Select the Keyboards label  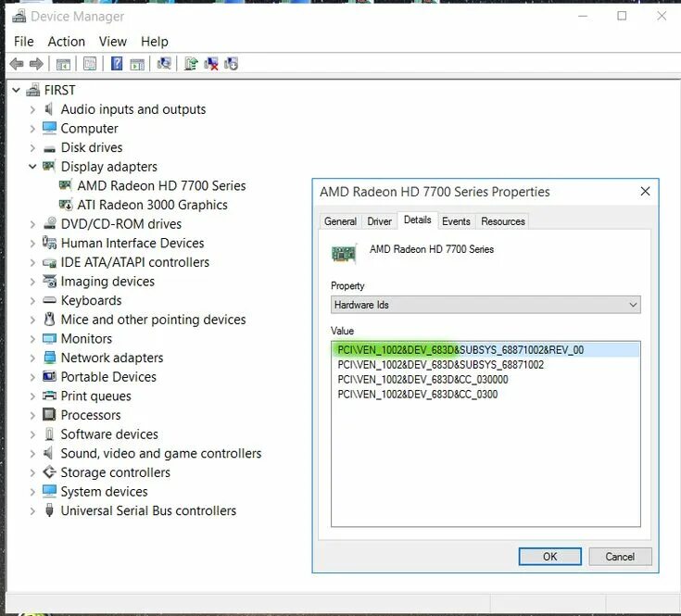coord(91,300)
